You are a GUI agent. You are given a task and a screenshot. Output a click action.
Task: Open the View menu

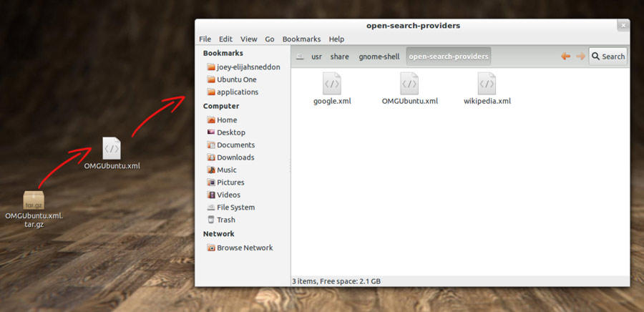coord(249,39)
